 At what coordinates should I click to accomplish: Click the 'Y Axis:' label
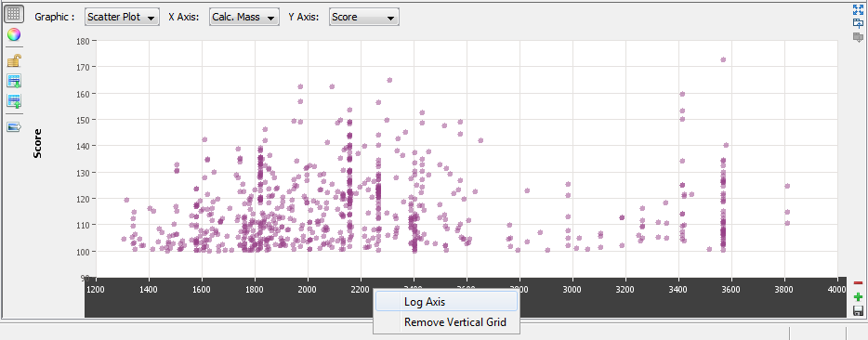(x=303, y=17)
